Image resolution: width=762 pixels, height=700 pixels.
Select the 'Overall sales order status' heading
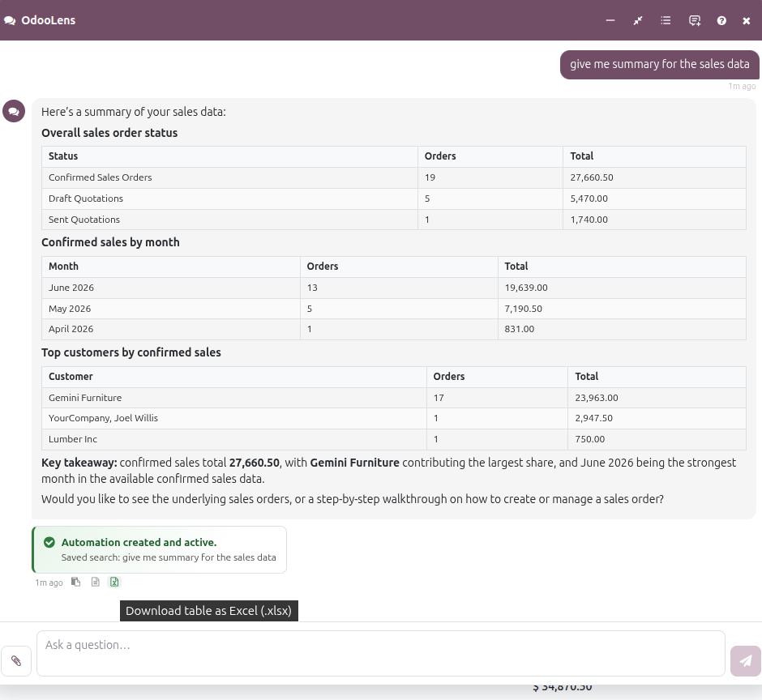[x=109, y=133]
